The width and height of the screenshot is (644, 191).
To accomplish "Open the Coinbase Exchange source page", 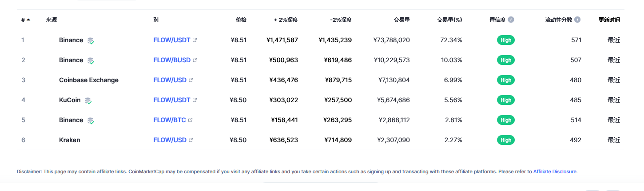I will coord(89,80).
